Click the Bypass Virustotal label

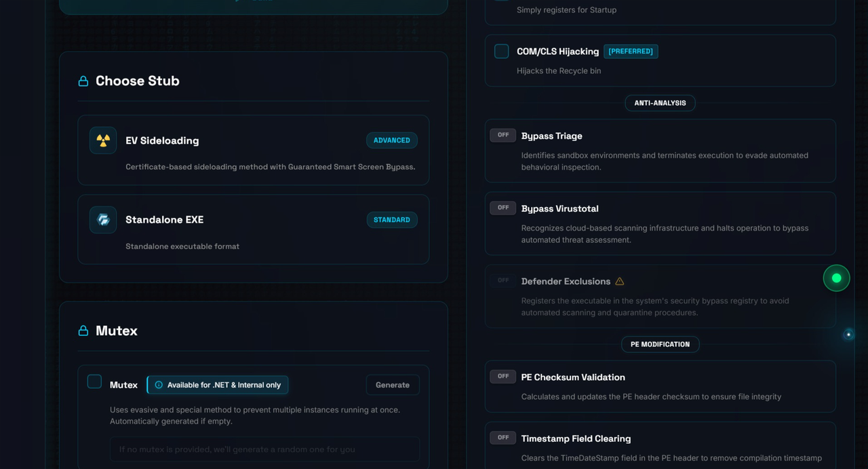(x=560, y=209)
